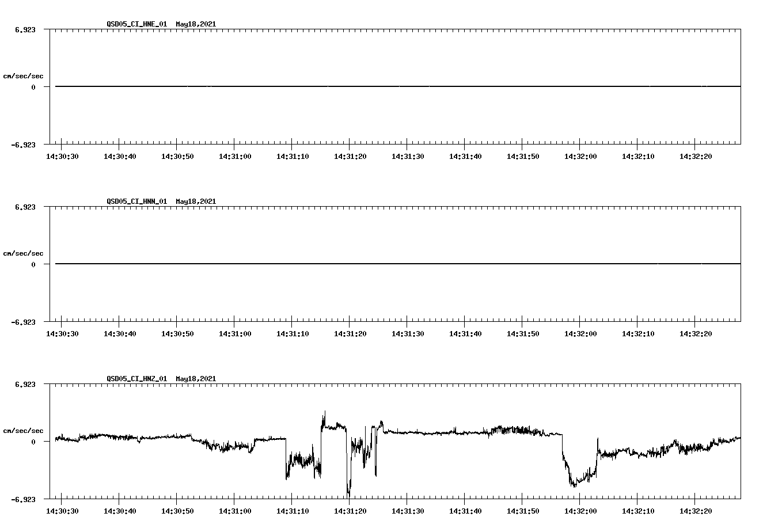
Task: Click the large waveform spike near 14:31:15 on HNZ
Action: coord(324,415)
